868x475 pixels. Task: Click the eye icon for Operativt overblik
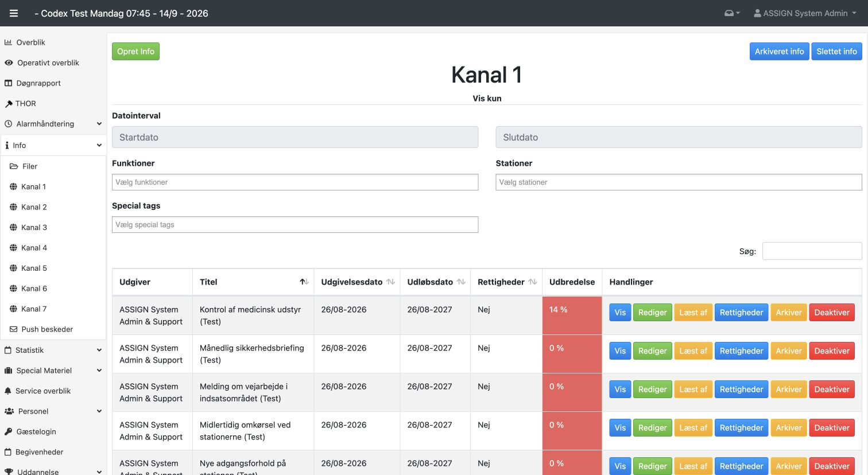[9, 63]
